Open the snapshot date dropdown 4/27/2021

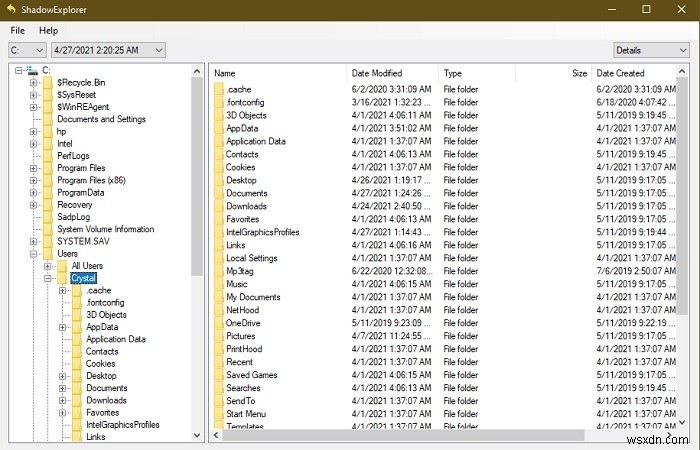click(x=108, y=50)
